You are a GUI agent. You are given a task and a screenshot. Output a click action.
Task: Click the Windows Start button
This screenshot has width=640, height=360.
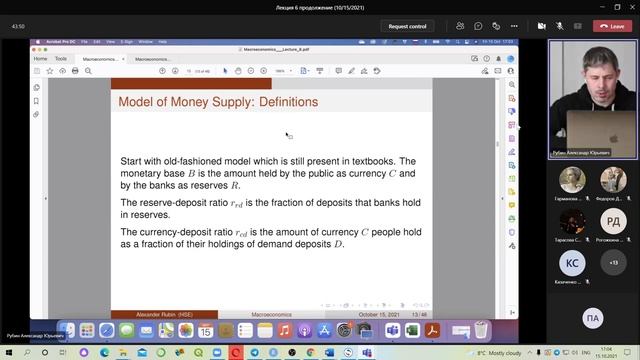tap(9, 352)
